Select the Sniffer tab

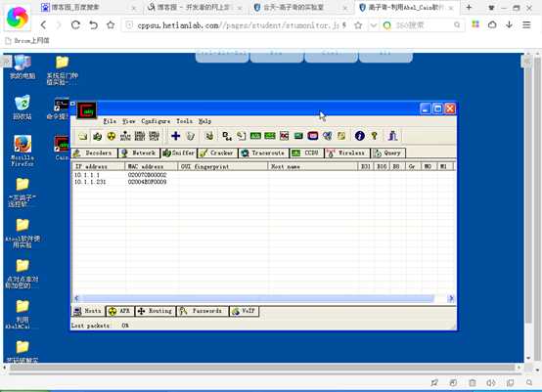[x=179, y=153]
